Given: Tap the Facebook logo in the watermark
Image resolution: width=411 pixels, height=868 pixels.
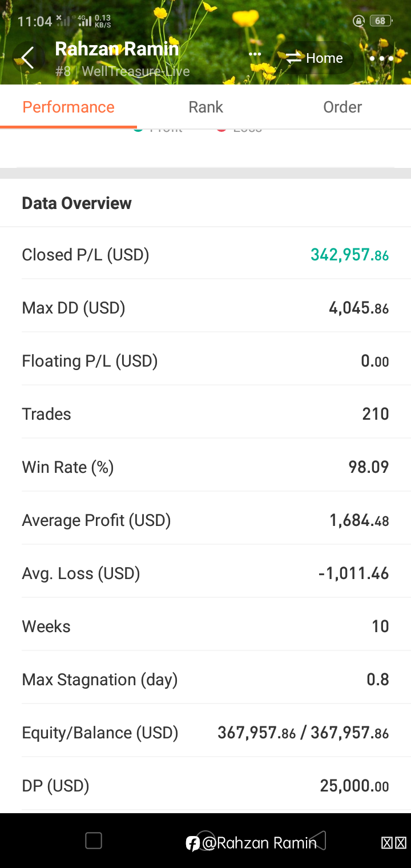Looking at the screenshot, I should click(x=193, y=843).
